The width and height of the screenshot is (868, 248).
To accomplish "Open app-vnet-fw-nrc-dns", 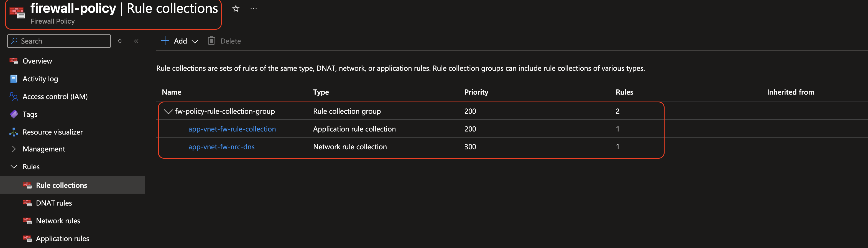I will [221, 146].
